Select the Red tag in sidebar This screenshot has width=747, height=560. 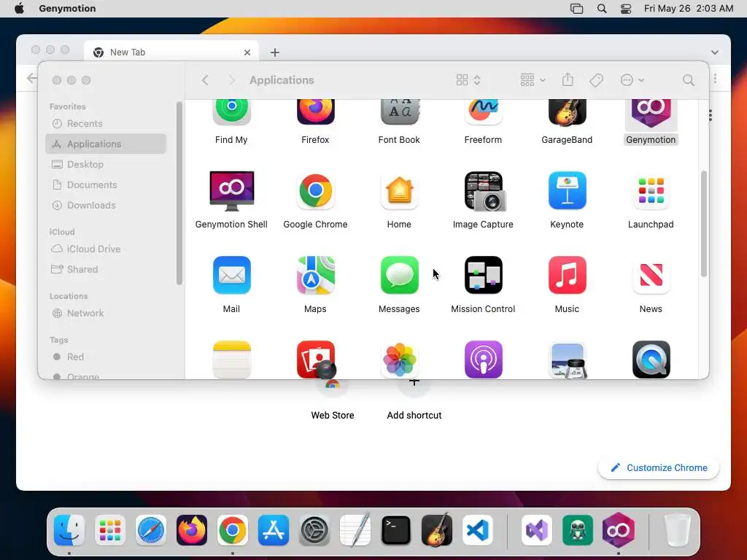[x=106, y=357]
